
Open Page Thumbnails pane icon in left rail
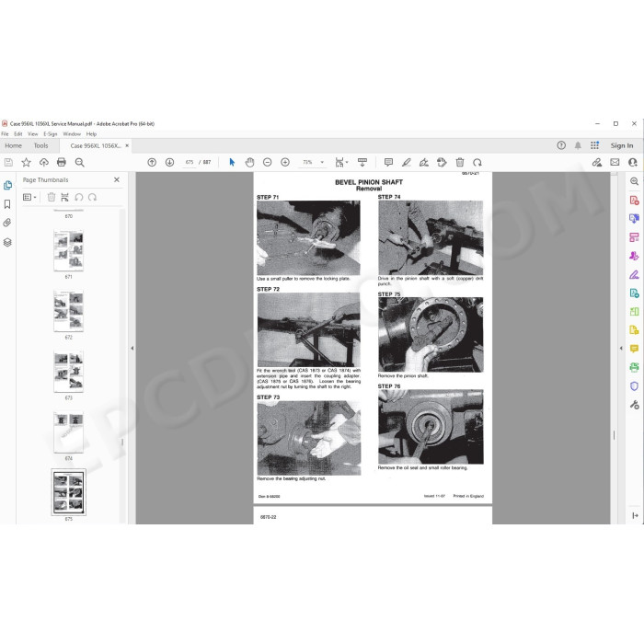[7, 185]
